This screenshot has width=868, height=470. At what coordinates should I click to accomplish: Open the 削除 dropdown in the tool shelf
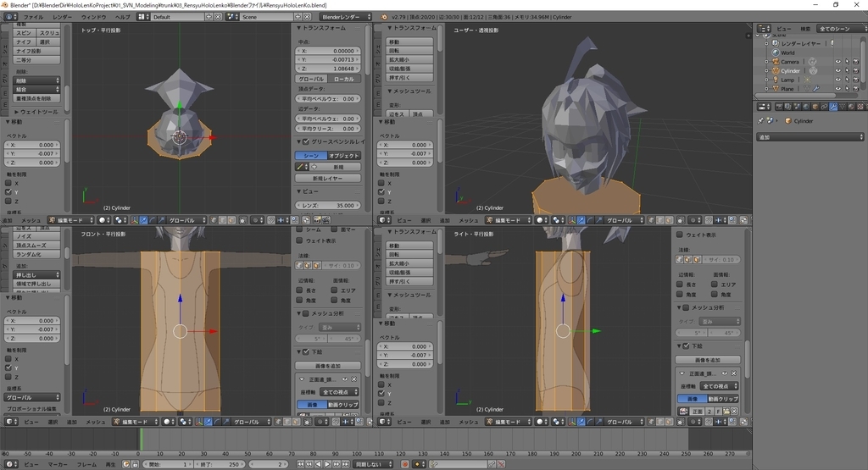[x=36, y=80]
